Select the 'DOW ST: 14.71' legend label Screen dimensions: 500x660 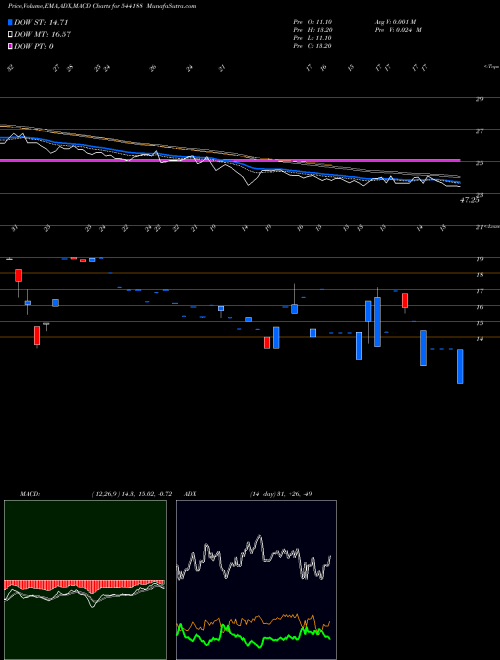(x=41, y=23)
